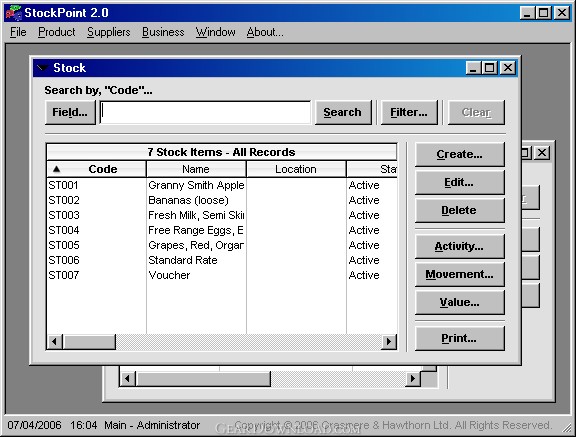Click into the search text box
This screenshot has width=576, height=437.
[x=205, y=112]
